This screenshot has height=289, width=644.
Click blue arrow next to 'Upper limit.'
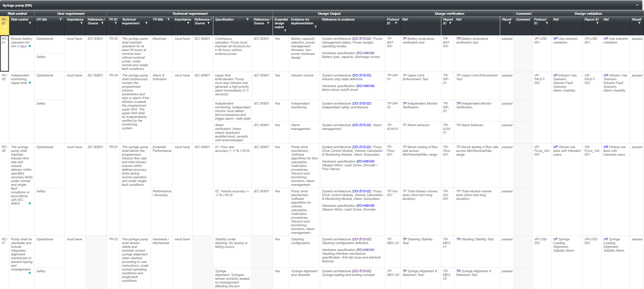click(x=29, y=83)
